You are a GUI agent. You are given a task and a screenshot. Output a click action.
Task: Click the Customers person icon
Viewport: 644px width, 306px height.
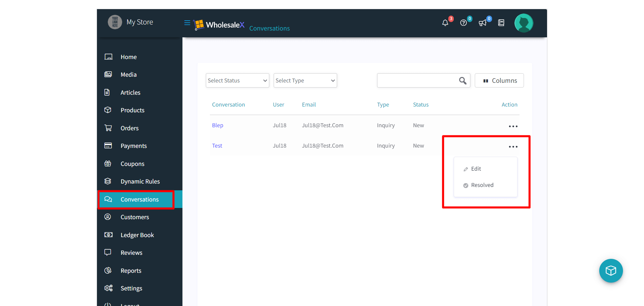coord(108,217)
